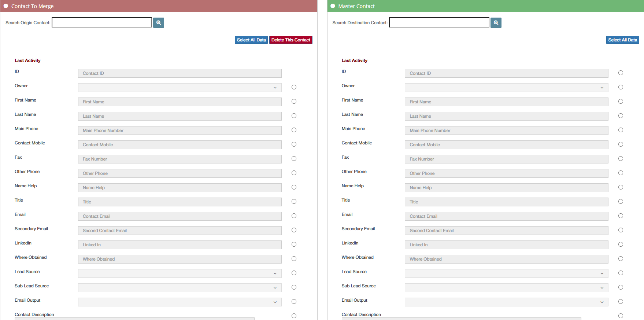
Task: Select Secondary Email radio in Contact To Merge
Action: click(294, 230)
